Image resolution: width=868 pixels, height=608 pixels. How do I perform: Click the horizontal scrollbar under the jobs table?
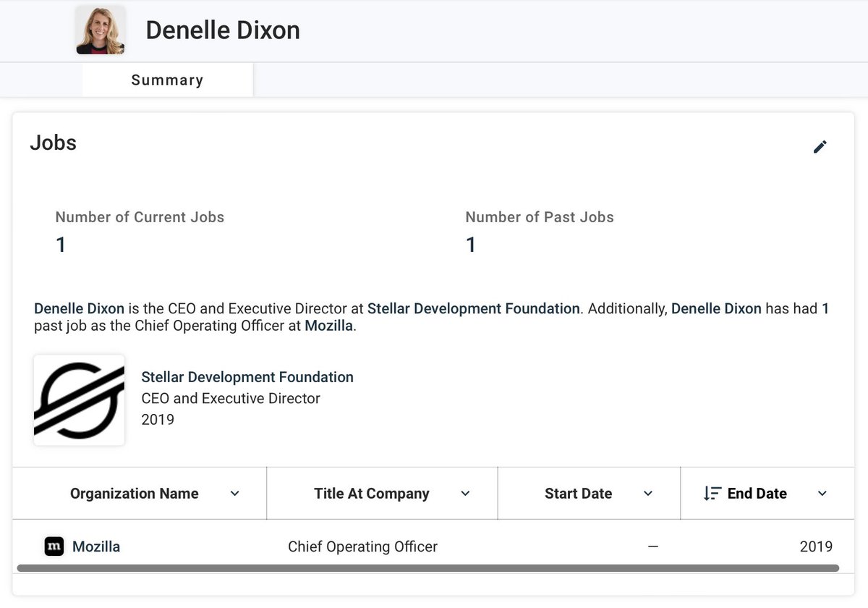[427, 568]
